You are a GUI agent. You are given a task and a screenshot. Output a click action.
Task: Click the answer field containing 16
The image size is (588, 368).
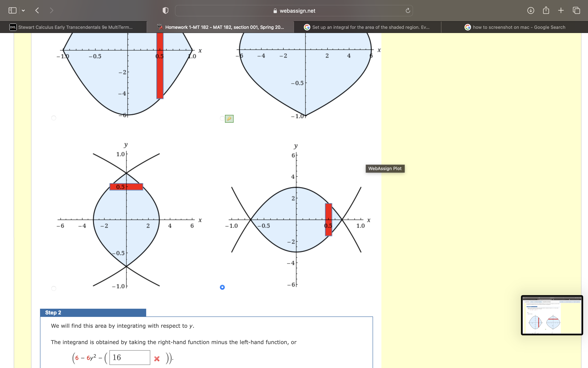coord(130,358)
